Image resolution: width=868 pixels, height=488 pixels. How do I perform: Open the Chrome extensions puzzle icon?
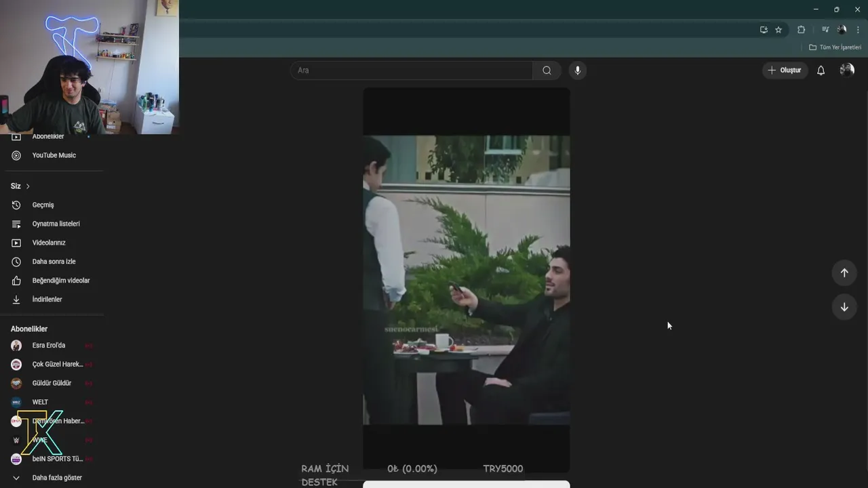tap(801, 30)
